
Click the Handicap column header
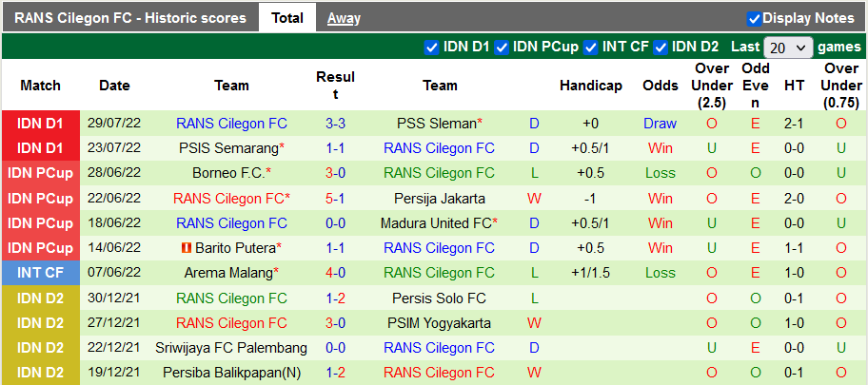(x=590, y=86)
